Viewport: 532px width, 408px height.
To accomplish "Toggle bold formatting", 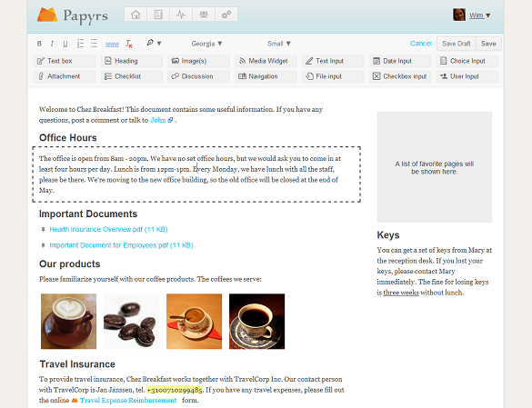I will tap(39, 44).
